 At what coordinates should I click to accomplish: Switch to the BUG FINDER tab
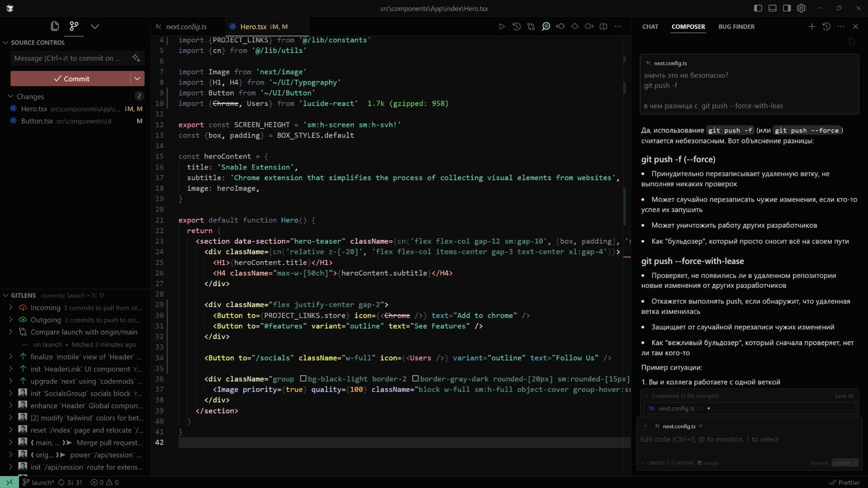click(x=736, y=27)
